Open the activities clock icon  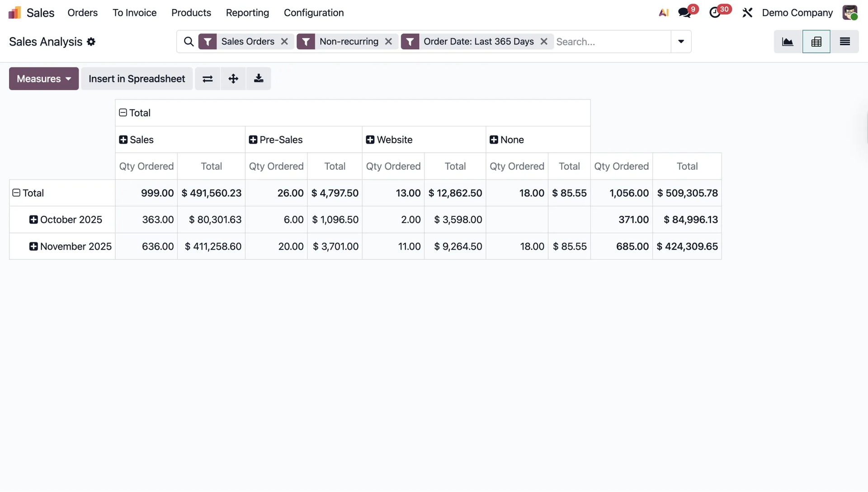pyautogui.click(x=715, y=13)
